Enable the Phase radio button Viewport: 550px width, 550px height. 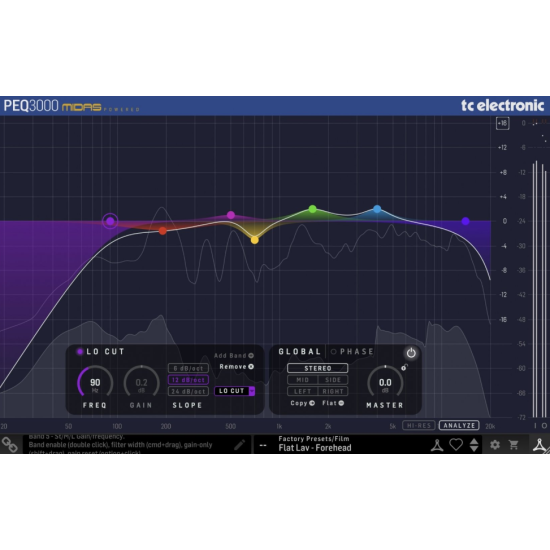pos(333,351)
